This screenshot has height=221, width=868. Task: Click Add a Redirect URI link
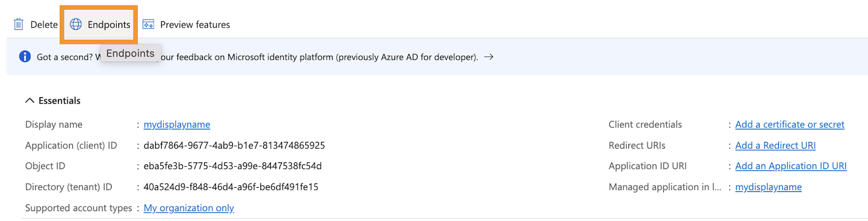tap(775, 146)
